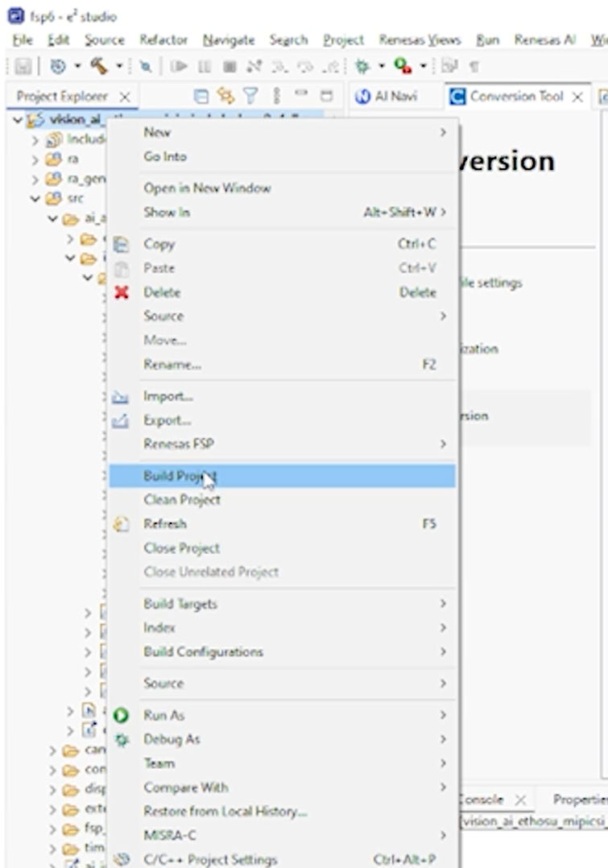Image resolution: width=608 pixels, height=868 pixels.
Task: Collapse the src folder tree node
Action: coord(36,198)
